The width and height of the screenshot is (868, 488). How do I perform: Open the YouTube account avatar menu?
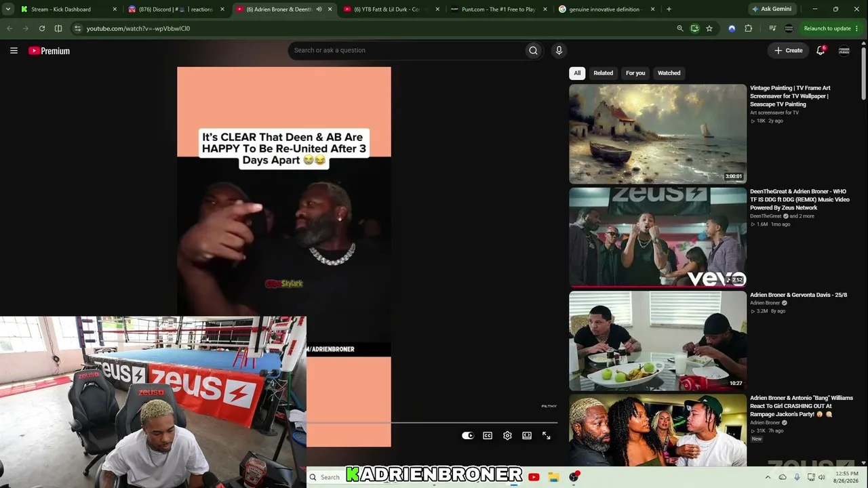click(x=844, y=50)
